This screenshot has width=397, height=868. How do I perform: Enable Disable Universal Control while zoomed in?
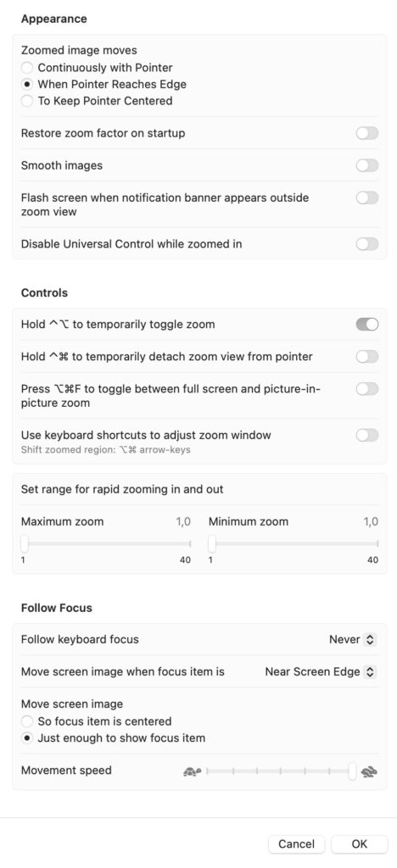367,244
